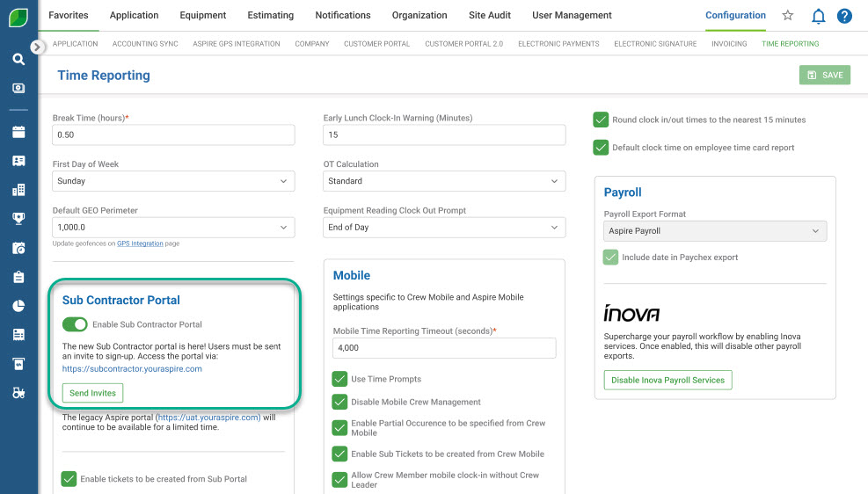
Task: Open the Favorites menu
Action: coord(69,16)
